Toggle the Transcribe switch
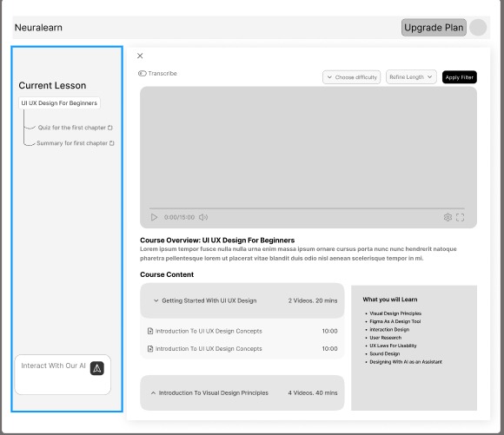This screenshot has width=504, height=435. (x=142, y=73)
